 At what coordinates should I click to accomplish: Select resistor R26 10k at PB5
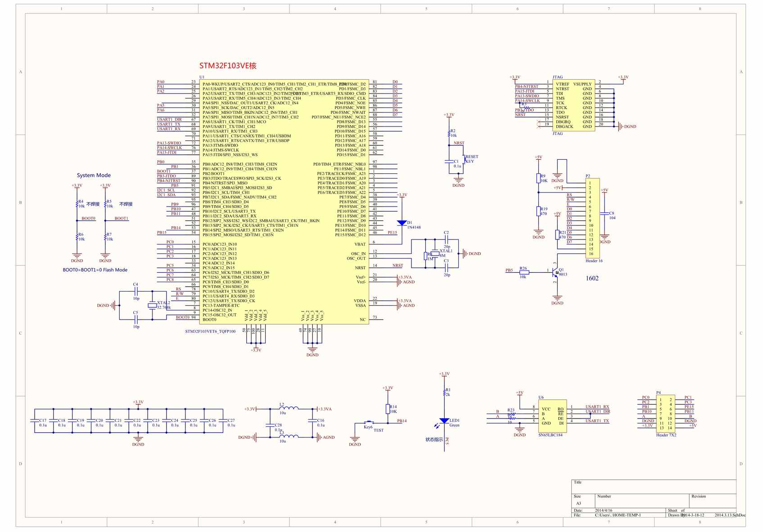(x=524, y=272)
